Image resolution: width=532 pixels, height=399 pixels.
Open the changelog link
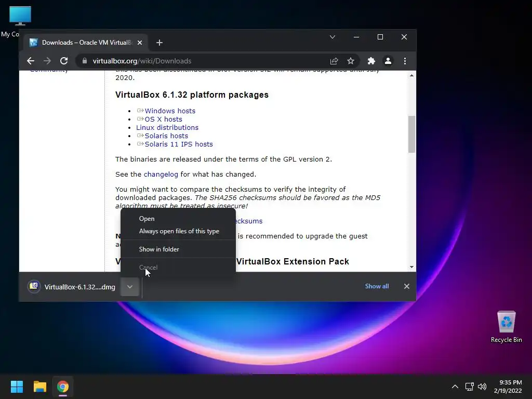click(161, 175)
